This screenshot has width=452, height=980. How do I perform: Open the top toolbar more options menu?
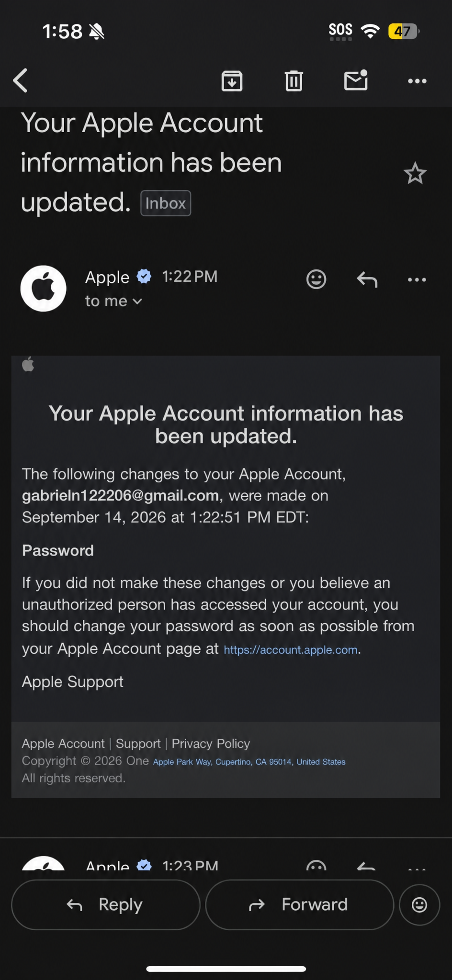pos(417,81)
